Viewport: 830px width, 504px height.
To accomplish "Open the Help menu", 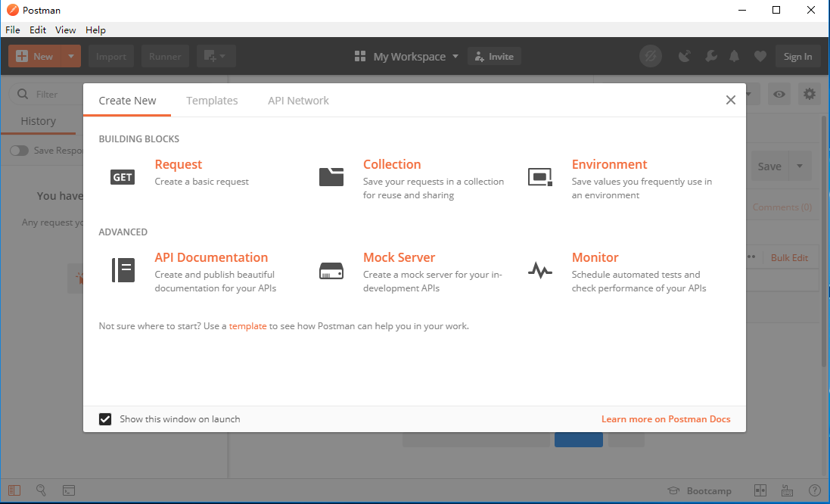I will point(96,30).
